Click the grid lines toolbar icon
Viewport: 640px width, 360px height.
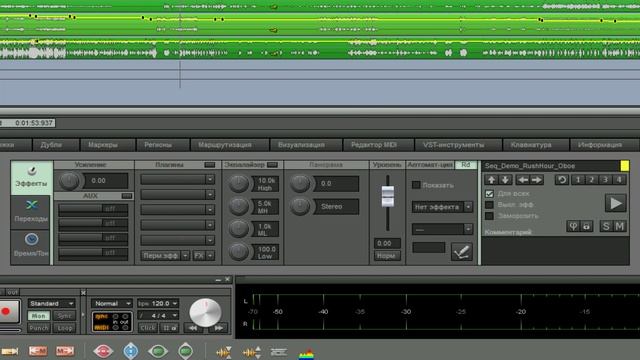[x=278, y=352]
